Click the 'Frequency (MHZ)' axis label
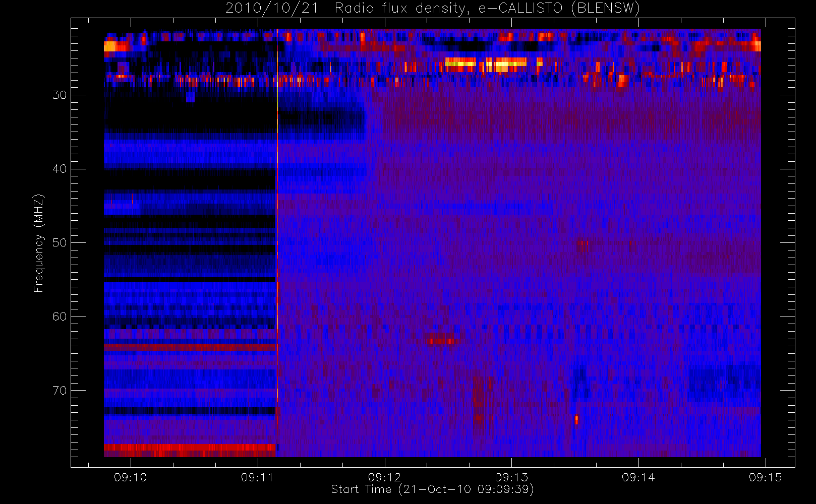The width and height of the screenshot is (816, 504). tap(39, 243)
